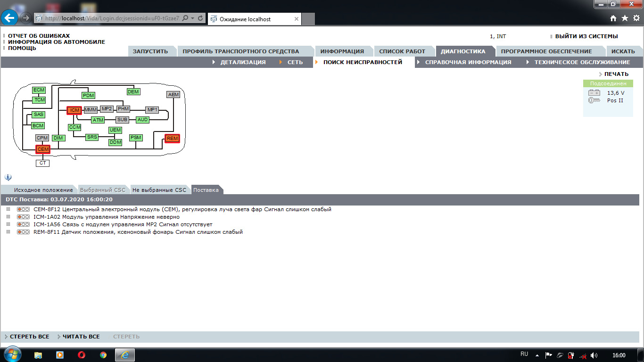Image resolution: width=644 pixels, height=362 pixels.
Task: Switch to the ЗАПУСТИТЬ tab
Action: point(150,51)
